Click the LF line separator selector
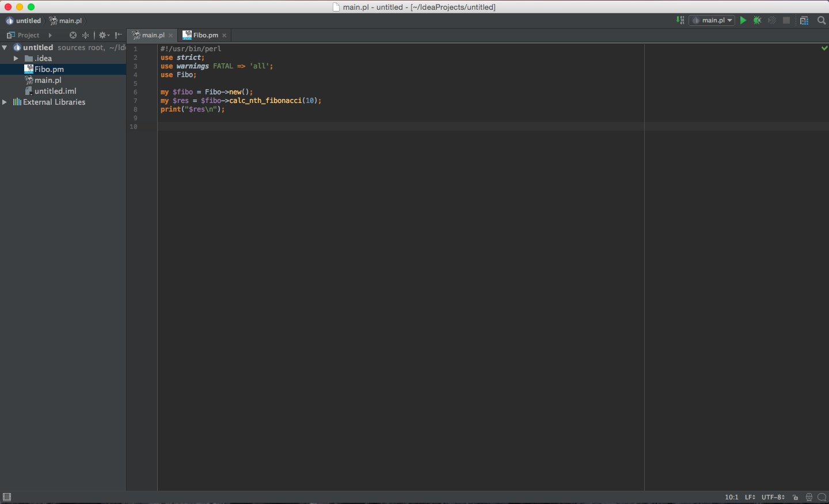The width and height of the screenshot is (829, 504). (x=750, y=497)
